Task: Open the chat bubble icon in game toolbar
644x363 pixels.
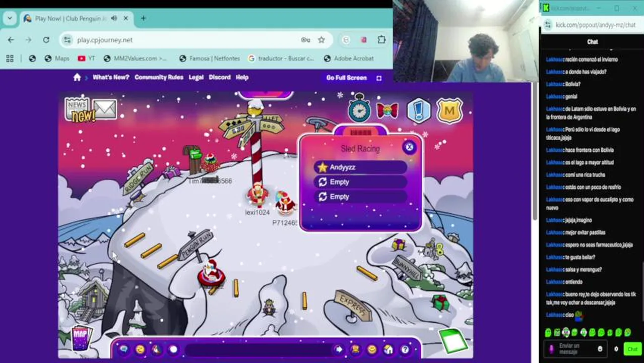Action: tap(124, 349)
